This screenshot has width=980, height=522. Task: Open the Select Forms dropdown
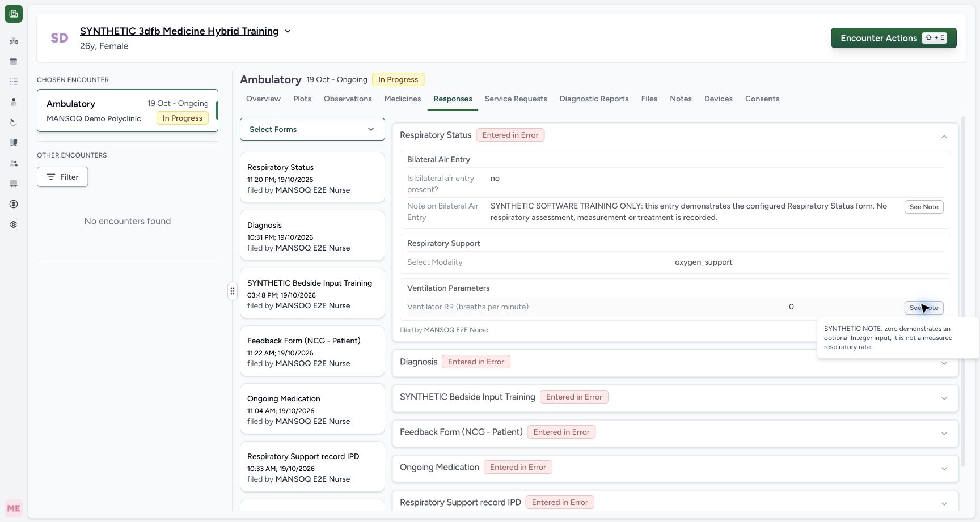click(x=312, y=129)
